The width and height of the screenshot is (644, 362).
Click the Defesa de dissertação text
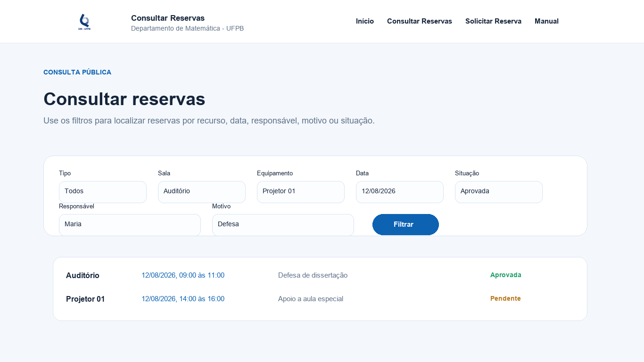[x=313, y=275]
